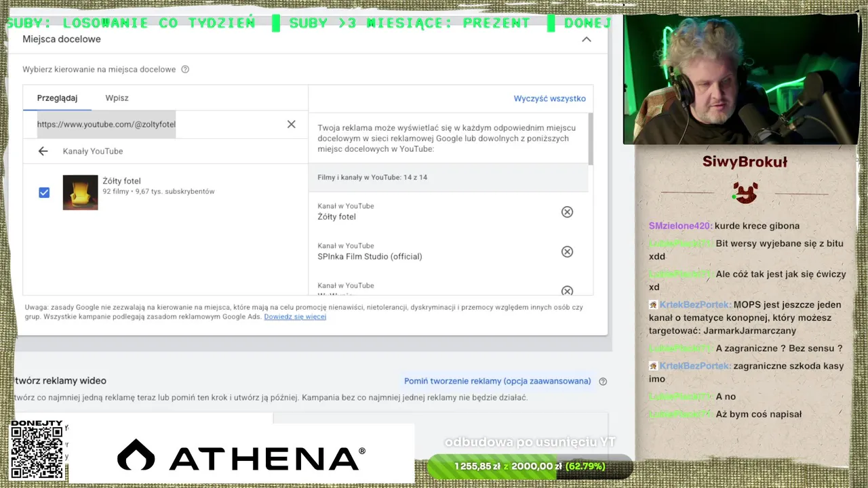The width and height of the screenshot is (868, 488).
Task: Uncheck the Żółty fotel channel checkbox
Action: coord(44,192)
